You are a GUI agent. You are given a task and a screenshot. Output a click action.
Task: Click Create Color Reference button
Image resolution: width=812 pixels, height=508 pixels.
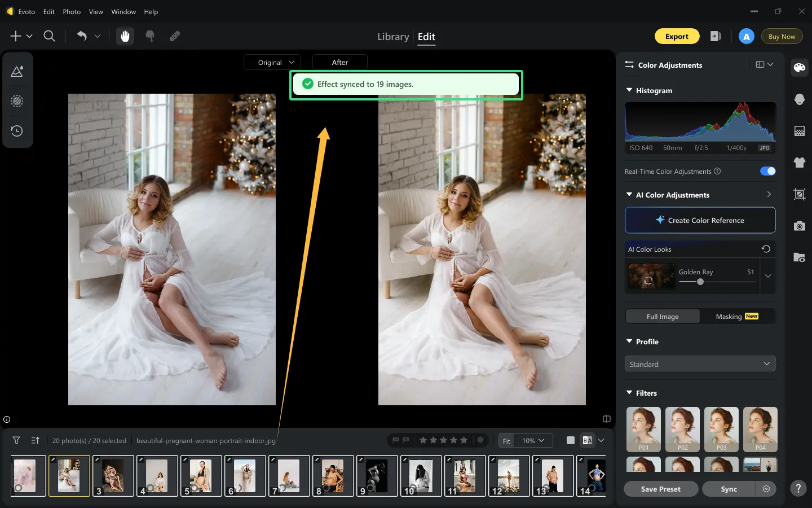pos(700,220)
